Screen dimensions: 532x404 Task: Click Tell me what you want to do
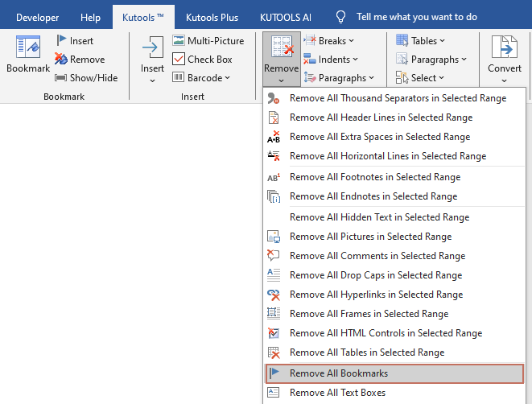pos(417,17)
